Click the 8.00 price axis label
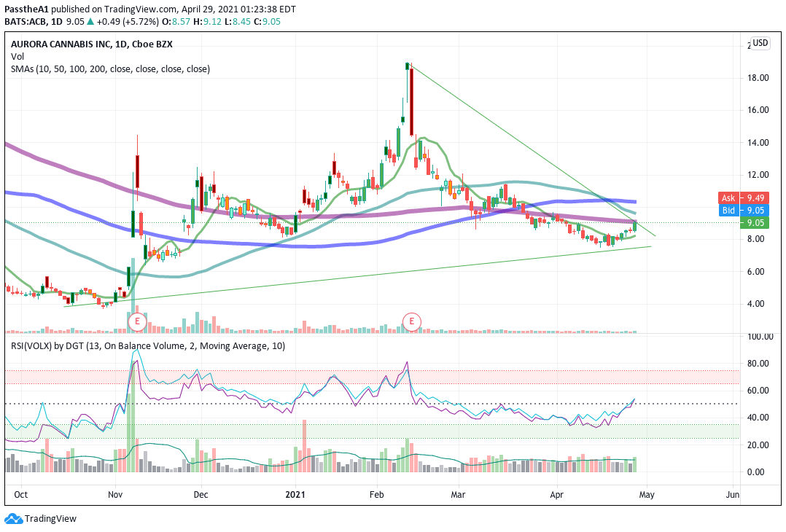The image size is (786, 532). 756,239
